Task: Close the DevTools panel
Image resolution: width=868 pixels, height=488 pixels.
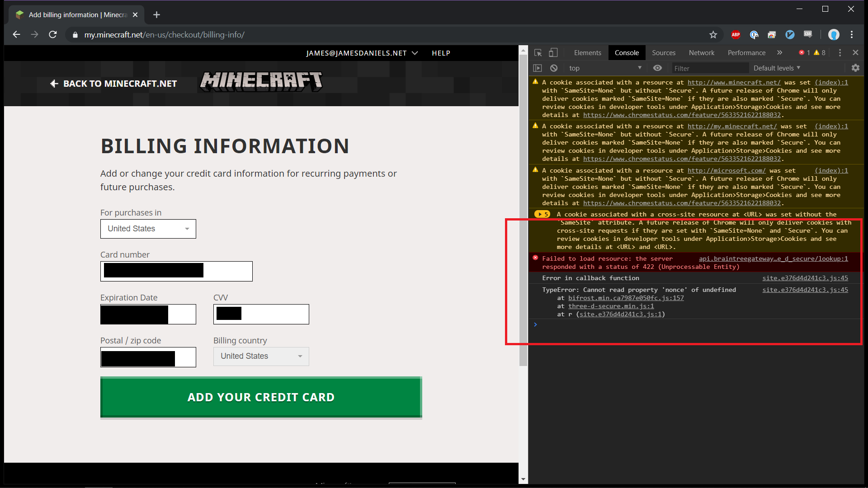Action: (x=855, y=53)
